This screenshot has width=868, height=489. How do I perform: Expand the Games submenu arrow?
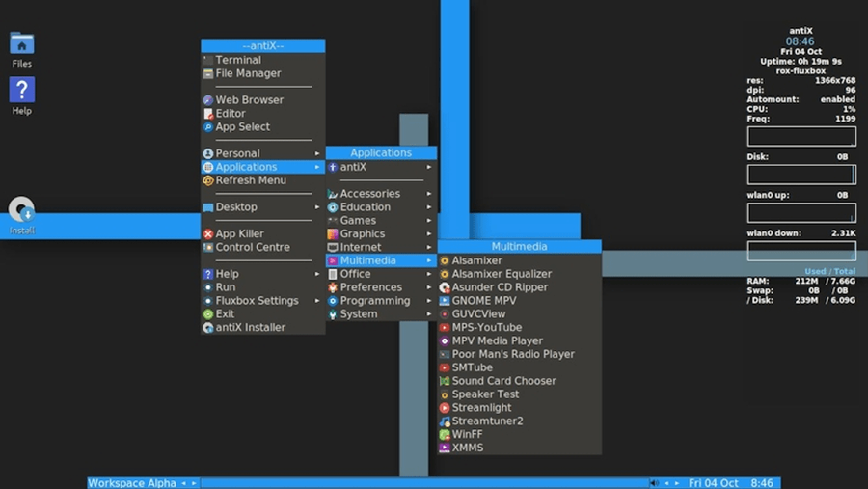coord(429,221)
